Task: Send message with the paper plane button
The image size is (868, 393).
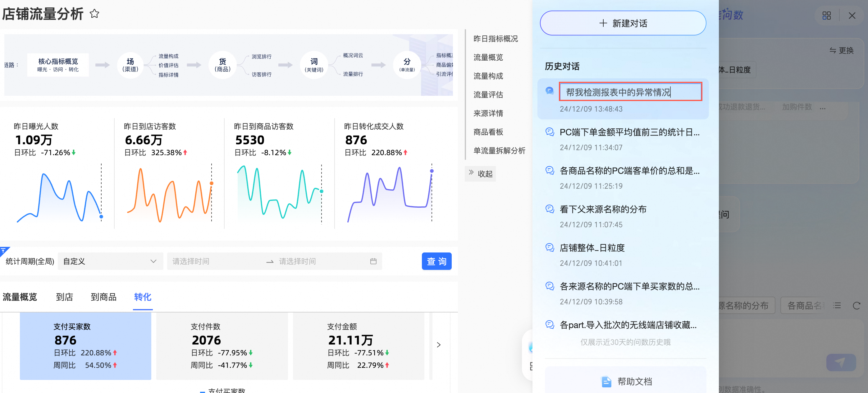Action: click(841, 362)
